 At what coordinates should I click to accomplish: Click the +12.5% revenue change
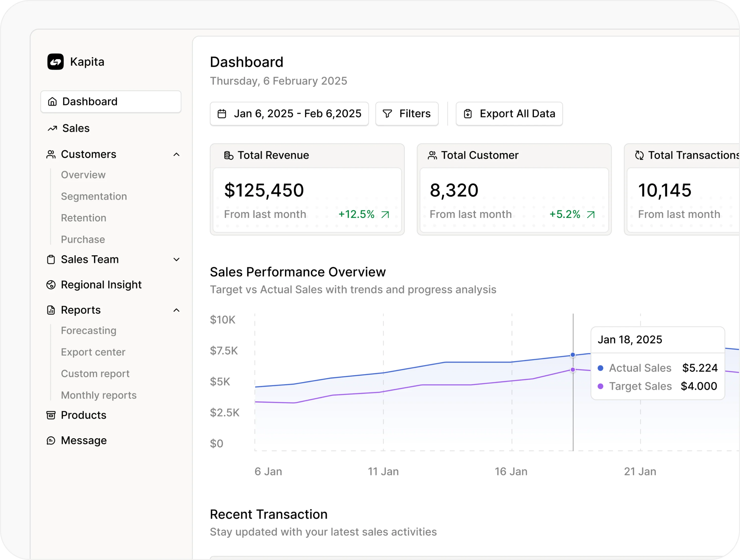[x=357, y=215]
